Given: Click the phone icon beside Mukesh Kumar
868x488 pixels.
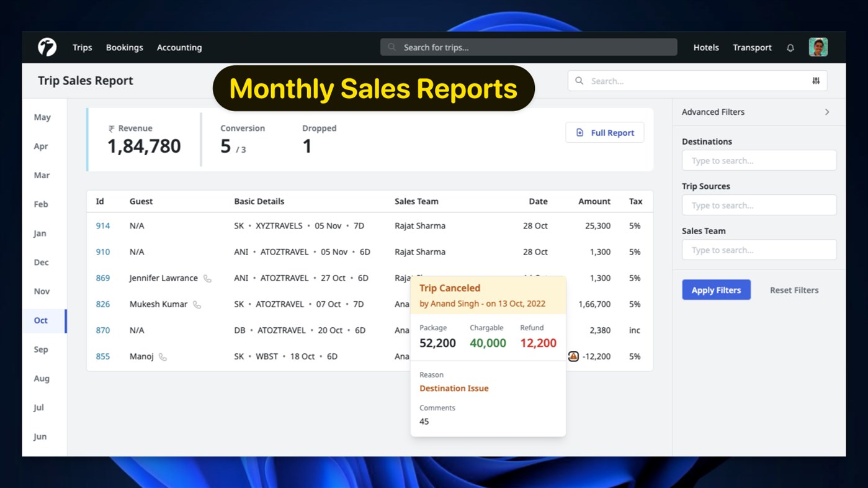Looking at the screenshot, I should click(197, 304).
